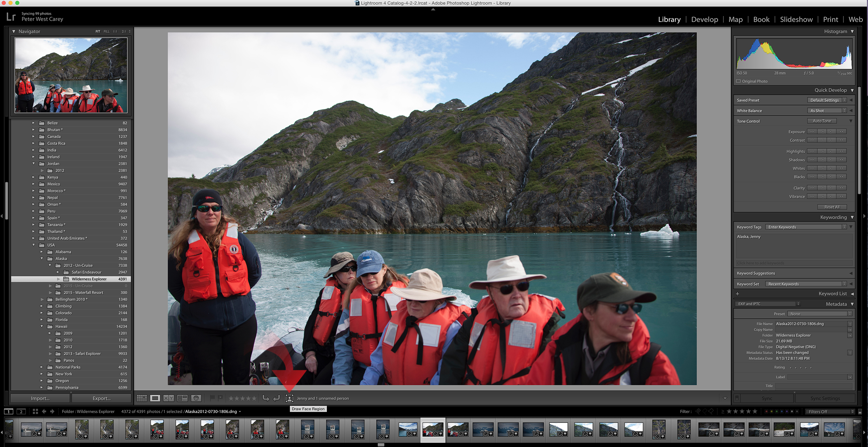
Task: Hide top module panel arrow
Action: point(433,9)
